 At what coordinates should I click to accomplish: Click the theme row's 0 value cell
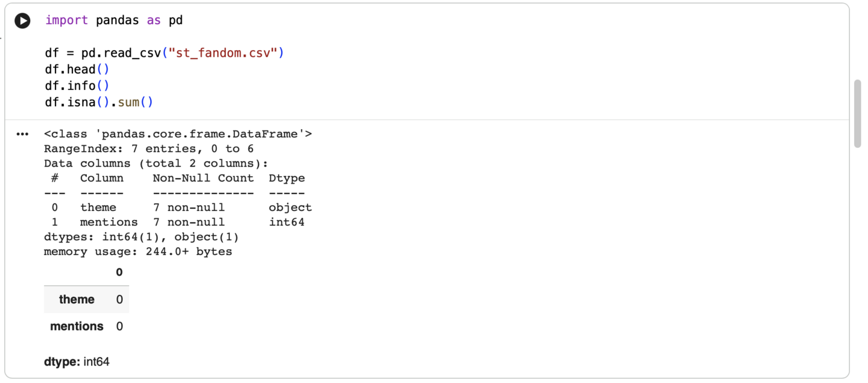pos(119,299)
